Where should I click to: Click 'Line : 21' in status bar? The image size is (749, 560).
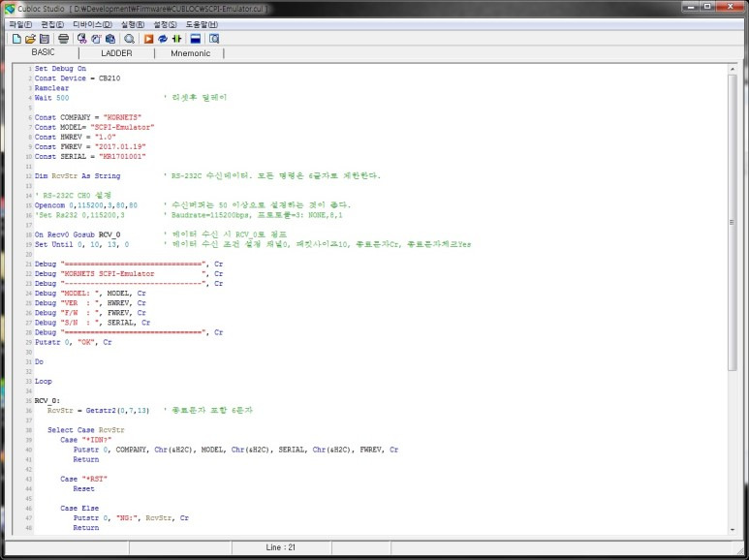coord(281,547)
